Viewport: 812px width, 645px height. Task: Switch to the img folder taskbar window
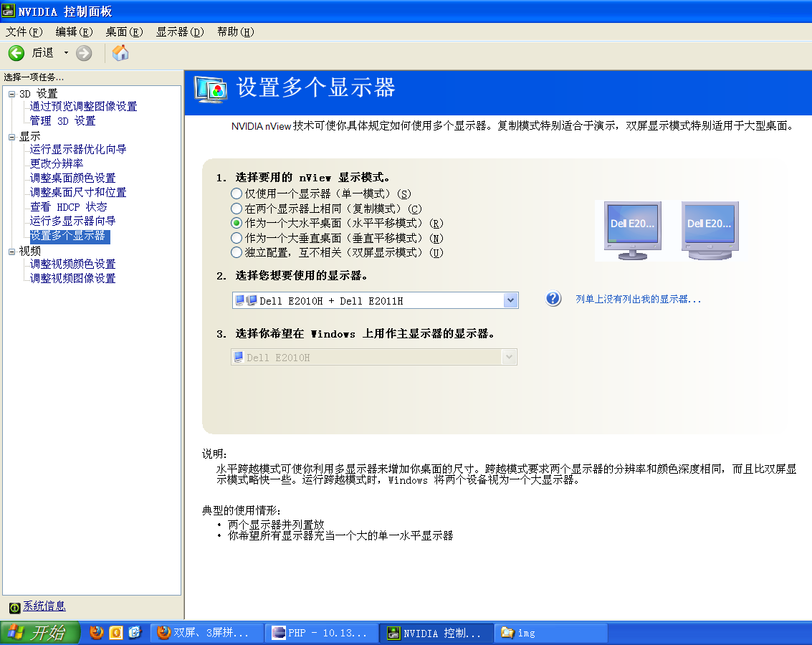coord(552,633)
